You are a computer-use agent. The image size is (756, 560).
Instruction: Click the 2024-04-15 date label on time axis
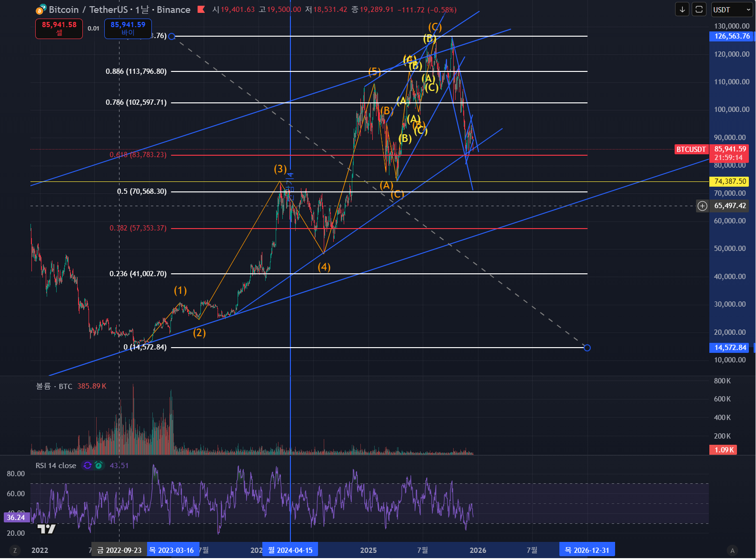pyautogui.click(x=290, y=550)
